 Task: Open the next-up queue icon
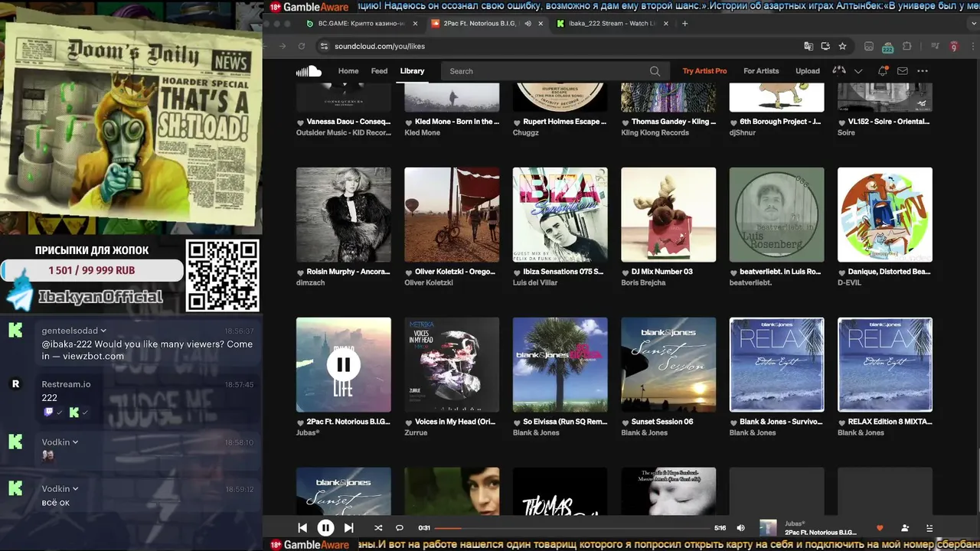point(929,528)
